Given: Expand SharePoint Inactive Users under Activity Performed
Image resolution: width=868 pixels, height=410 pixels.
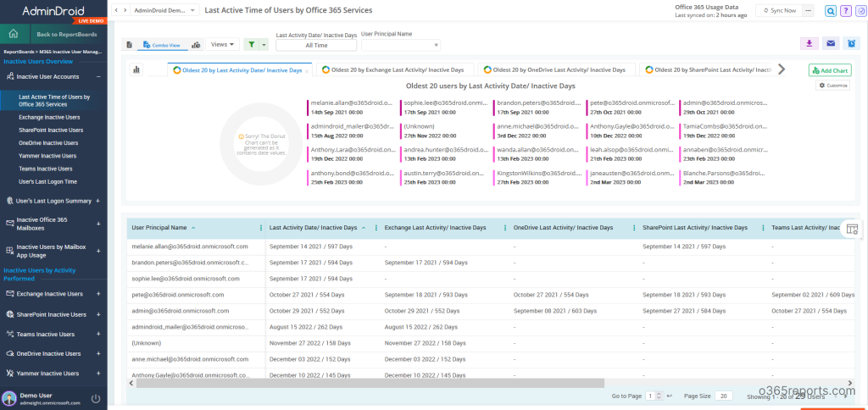Looking at the screenshot, I should [x=98, y=314].
